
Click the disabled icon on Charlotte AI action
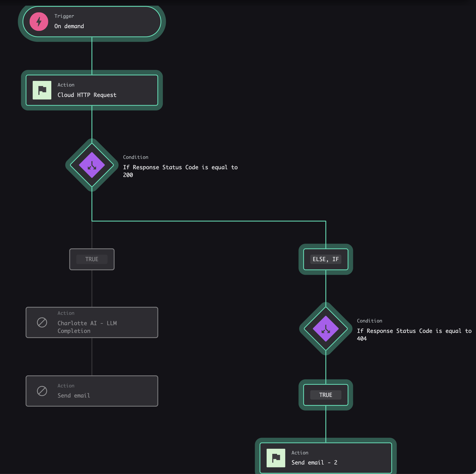coord(42,323)
